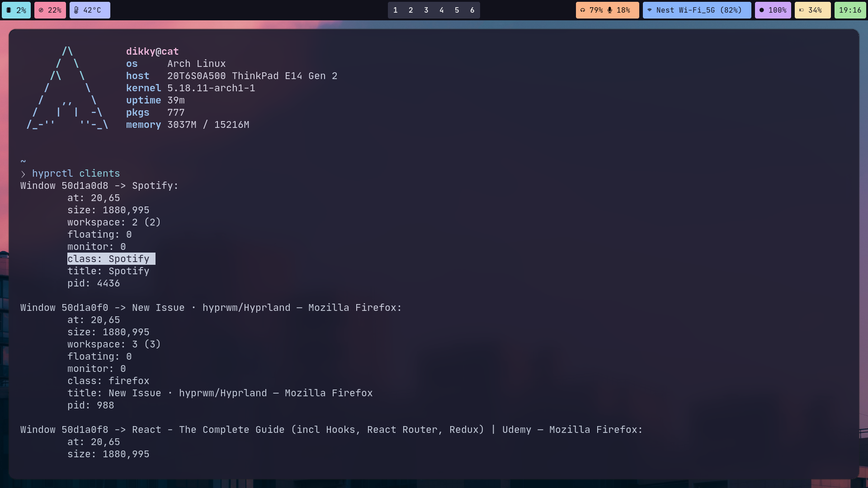This screenshot has width=868, height=488.
Task: Mute the microphone at 18%
Action: [619, 10]
